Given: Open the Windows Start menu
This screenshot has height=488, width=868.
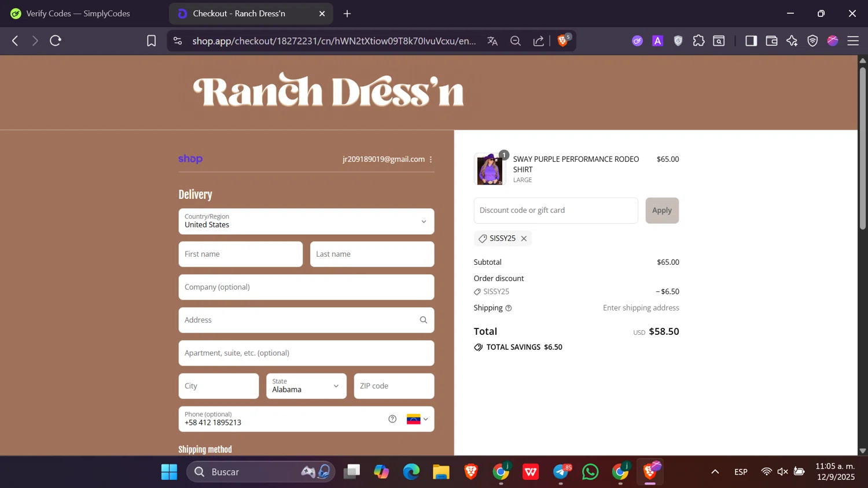Looking at the screenshot, I should (169, 472).
